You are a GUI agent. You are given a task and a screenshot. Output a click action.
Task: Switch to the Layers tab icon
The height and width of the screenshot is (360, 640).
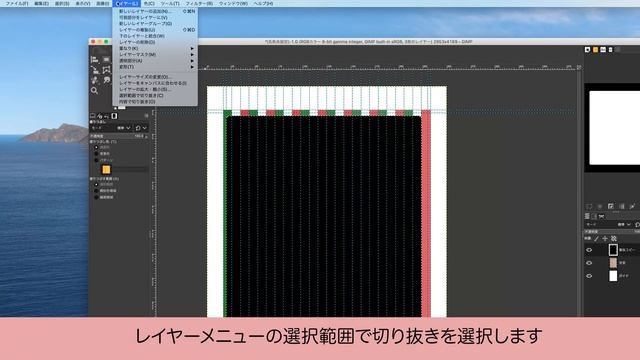pos(587,216)
